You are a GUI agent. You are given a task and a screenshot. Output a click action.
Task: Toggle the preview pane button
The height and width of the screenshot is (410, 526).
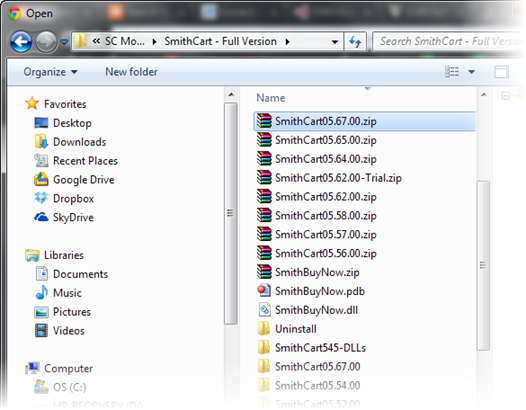coord(501,72)
